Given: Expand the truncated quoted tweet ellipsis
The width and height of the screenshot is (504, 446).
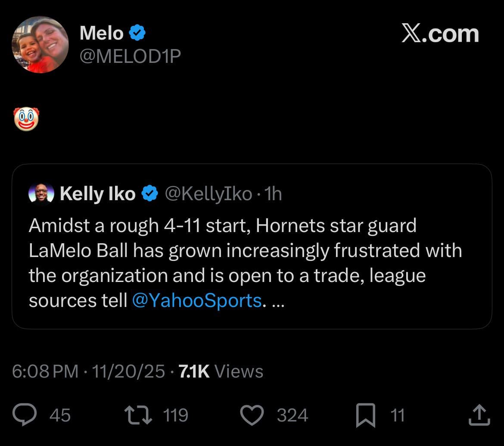Looking at the screenshot, I should click(x=278, y=301).
